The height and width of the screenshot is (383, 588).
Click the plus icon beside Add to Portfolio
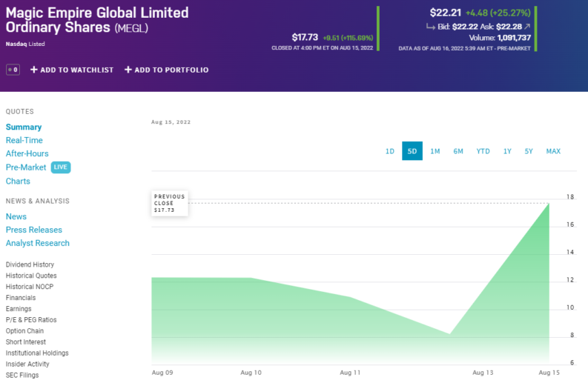click(x=128, y=70)
